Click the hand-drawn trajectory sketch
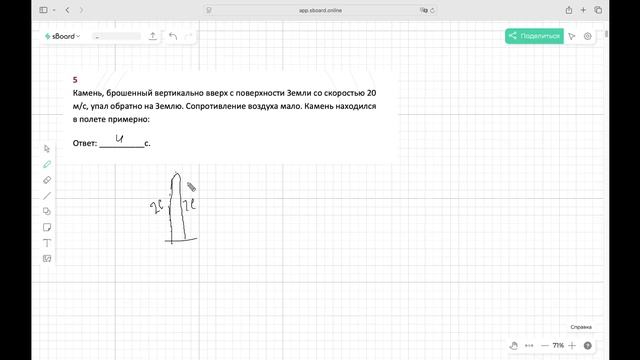Screen dimensions: 640x360 [174, 208]
